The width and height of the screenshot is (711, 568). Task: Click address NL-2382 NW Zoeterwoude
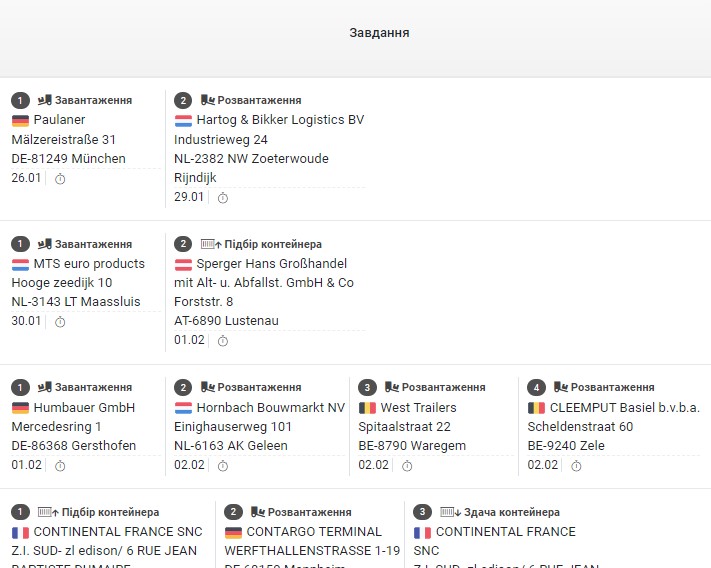[251, 159]
